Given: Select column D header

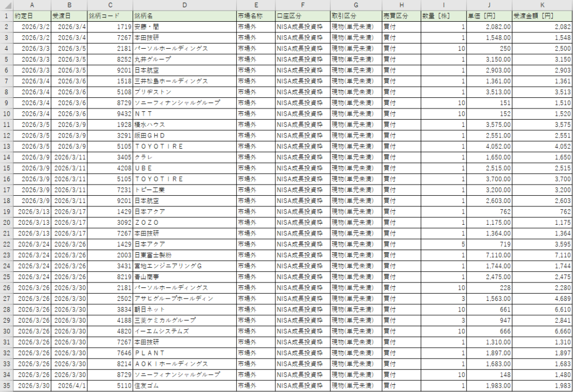Looking at the screenshot, I should pos(184,5).
